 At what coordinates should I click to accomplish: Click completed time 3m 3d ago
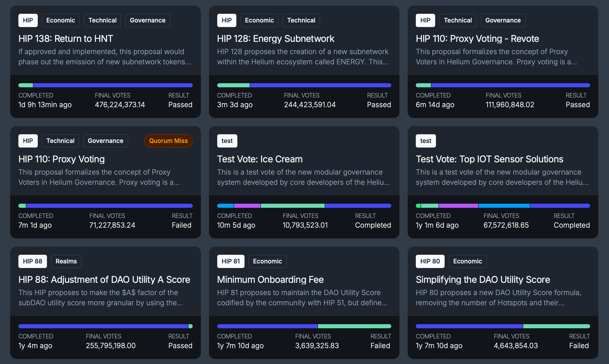(x=235, y=105)
